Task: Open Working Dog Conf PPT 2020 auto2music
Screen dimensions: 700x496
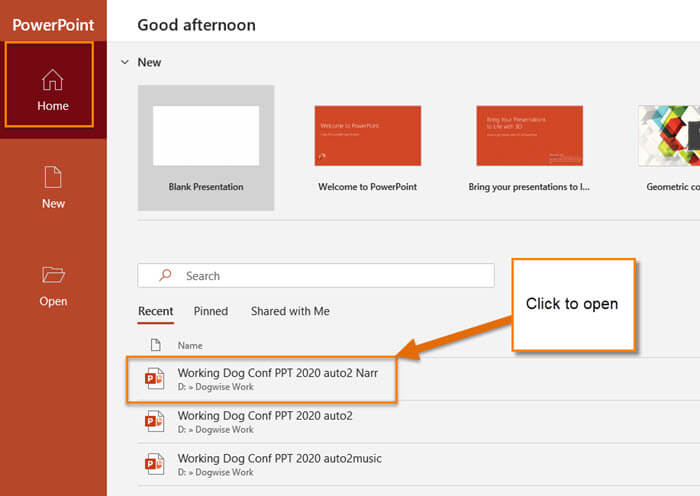Action: tap(279, 458)
